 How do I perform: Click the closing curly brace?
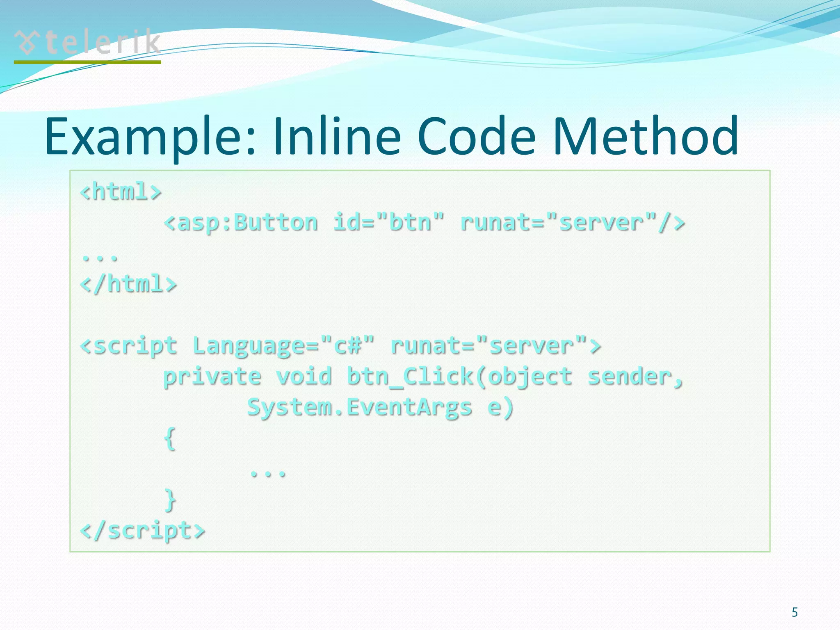(170, 500)
